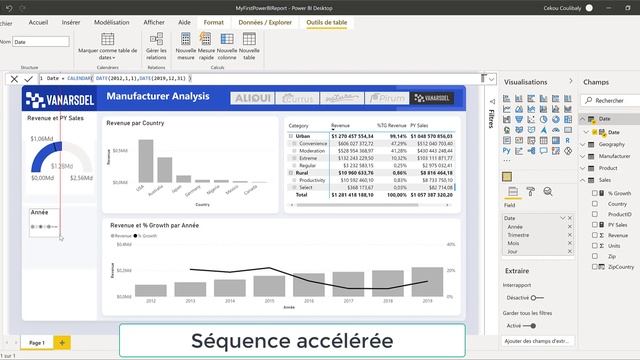Open Marquer comme table de dates
This screenshot has width=640, height=360.
point(107,46)
